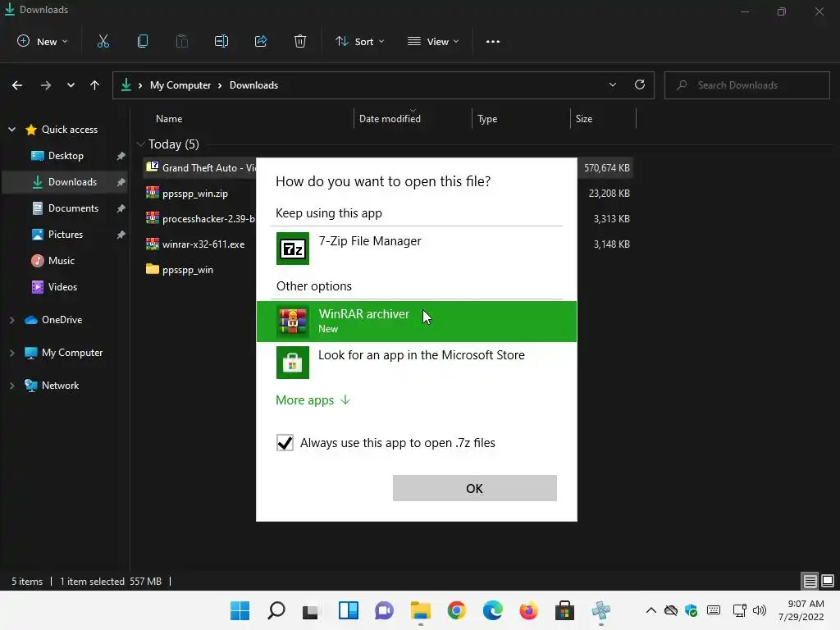Go forward with the right arrow

point(46,85)
